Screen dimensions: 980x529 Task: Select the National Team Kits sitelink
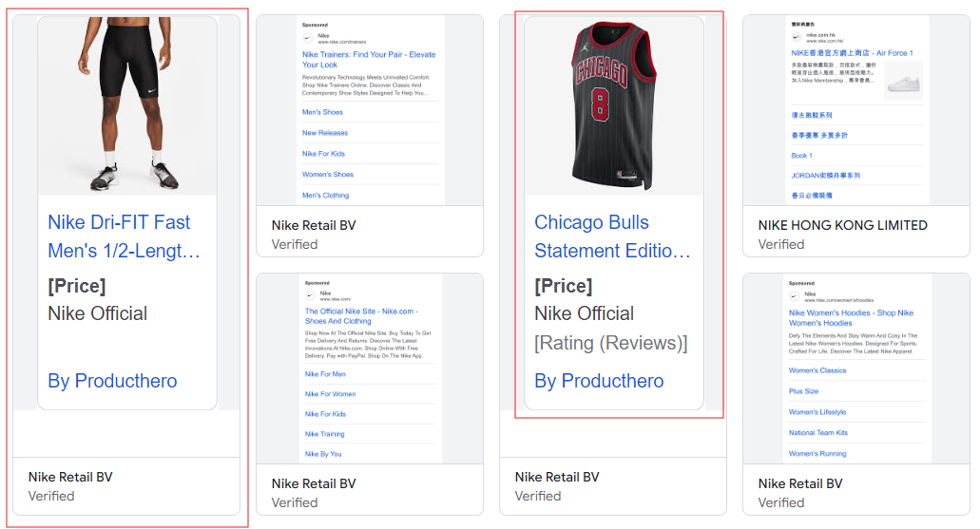pyautogui.click(x=818, y=433)
